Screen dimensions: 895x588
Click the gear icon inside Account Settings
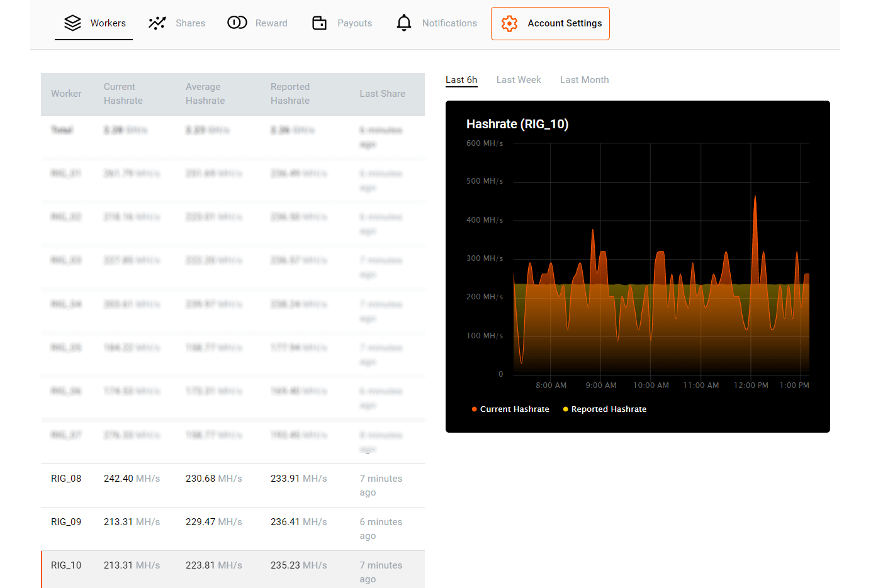pyautogui.click(x=509, y=23)
